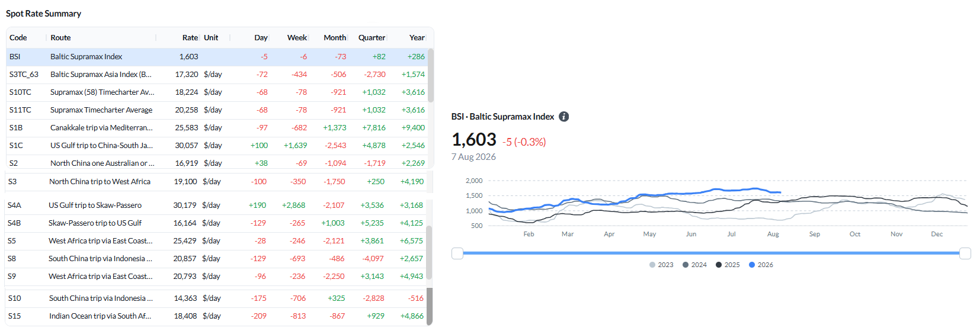The image size is (980, 334).
Task: Toggle the 2026 series in chart legend
Action: [x=761, y=265]
